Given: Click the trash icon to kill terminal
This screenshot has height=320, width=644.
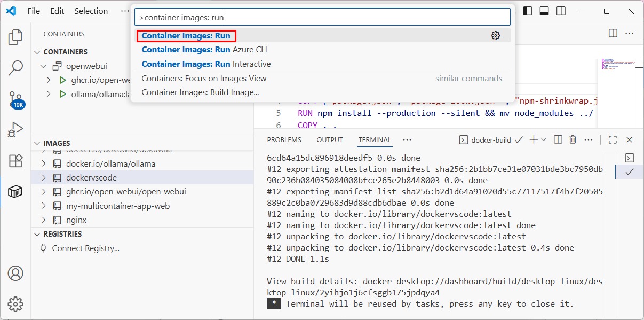Looking at the screenshot, I should tap(573, 140).
